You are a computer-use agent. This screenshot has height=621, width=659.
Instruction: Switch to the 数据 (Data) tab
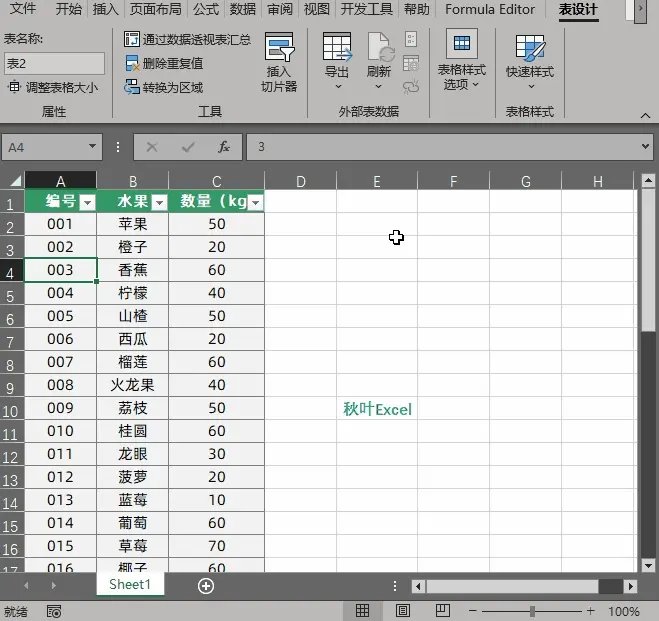[x=243, y=8]
